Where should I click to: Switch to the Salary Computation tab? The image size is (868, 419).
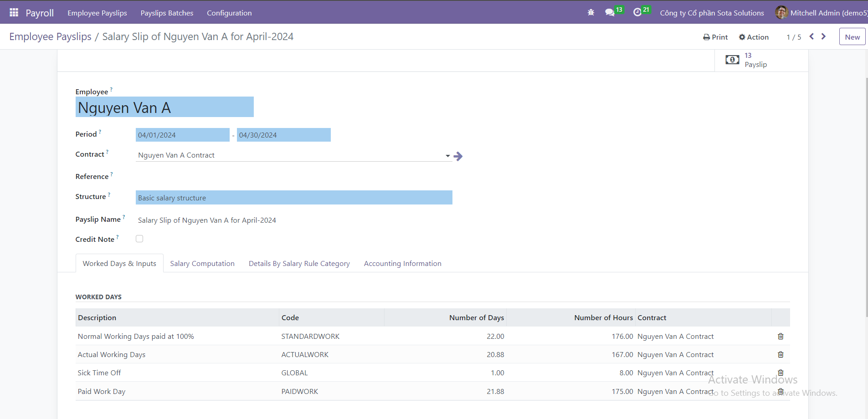coord(202,263)
